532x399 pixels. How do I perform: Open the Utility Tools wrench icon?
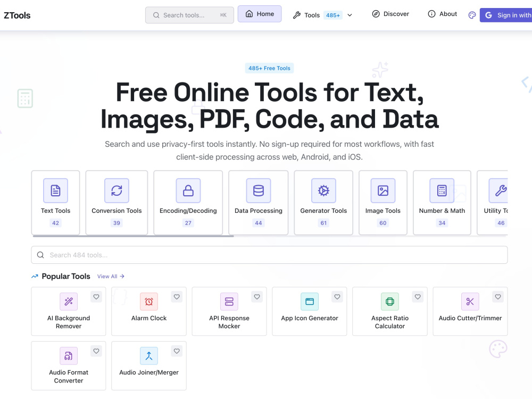point(499,190)
